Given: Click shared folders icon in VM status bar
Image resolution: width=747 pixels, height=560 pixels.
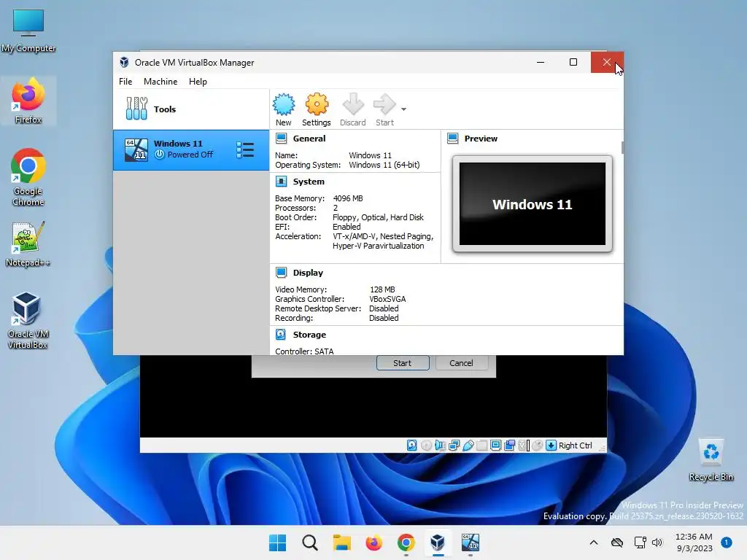Looking at the screenshot, I should tap(481, 446).
